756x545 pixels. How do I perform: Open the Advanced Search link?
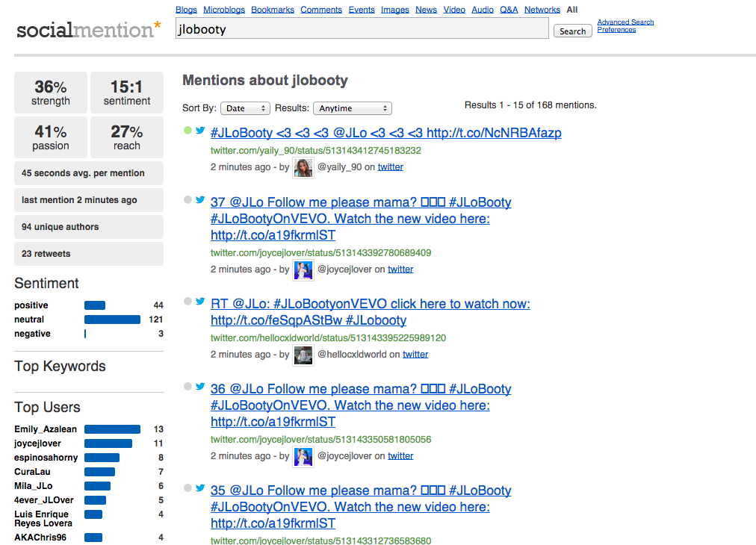pos(625,22)
